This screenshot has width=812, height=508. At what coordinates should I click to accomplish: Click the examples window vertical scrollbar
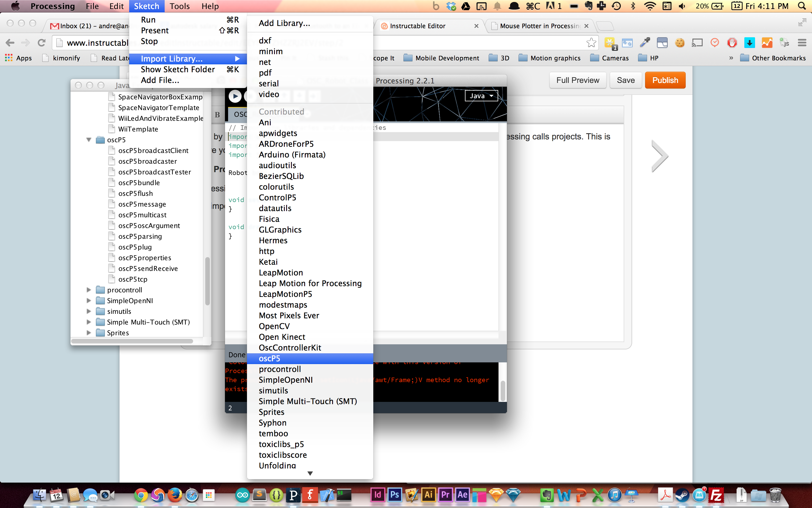[x=207, y=281]
